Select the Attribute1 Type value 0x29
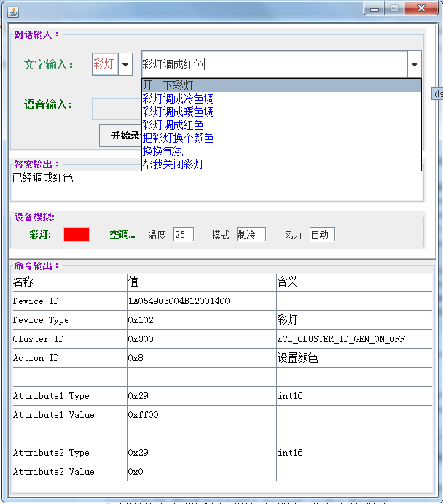443x504 pixels. click(202, 395)
